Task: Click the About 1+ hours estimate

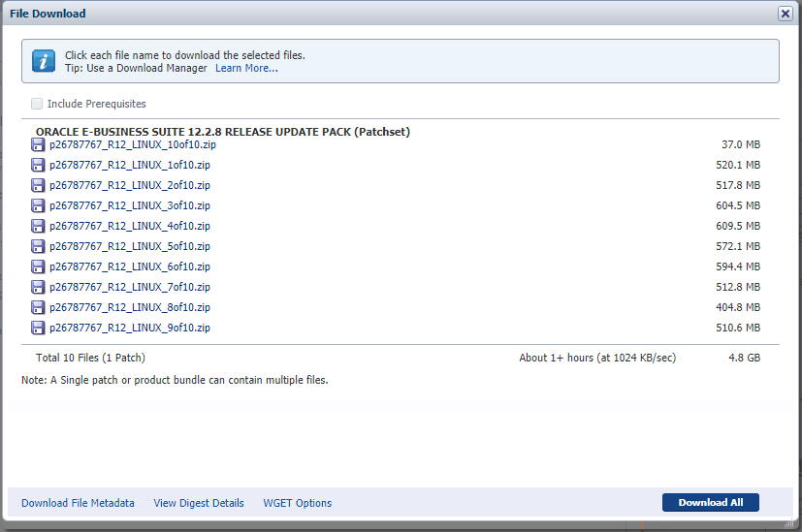Action: pyautogui.click(x=597, y=358)
